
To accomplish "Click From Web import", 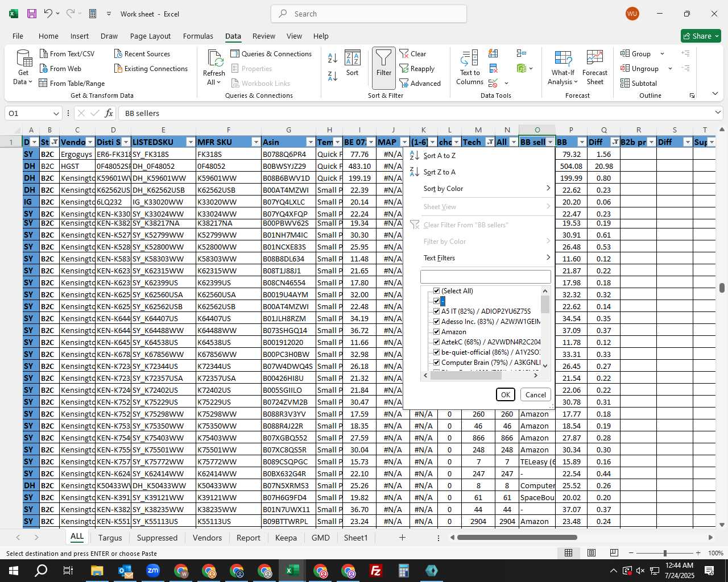I will point(60,68).
